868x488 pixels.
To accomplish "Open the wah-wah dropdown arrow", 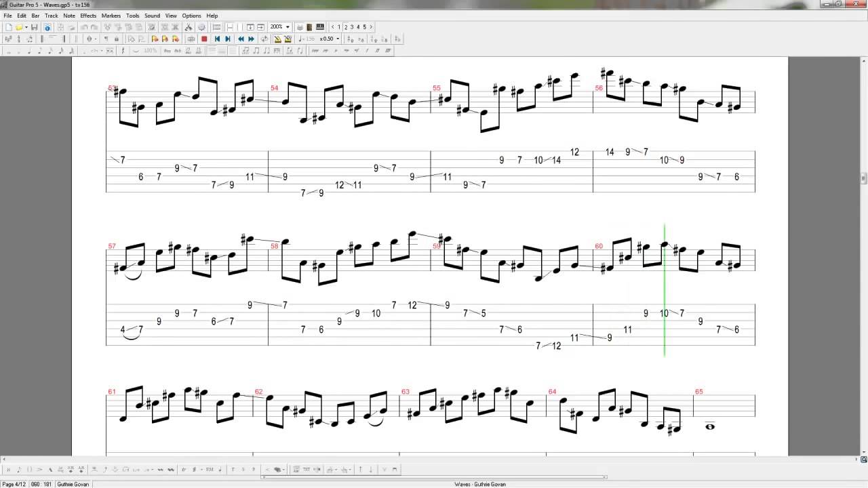I will [x=283, y=469].
